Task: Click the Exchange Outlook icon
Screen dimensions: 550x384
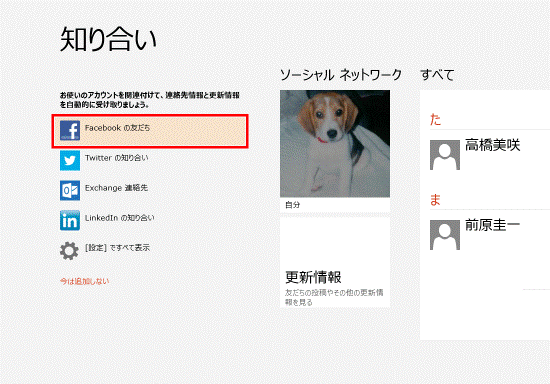Action: [x=70, y=190]
